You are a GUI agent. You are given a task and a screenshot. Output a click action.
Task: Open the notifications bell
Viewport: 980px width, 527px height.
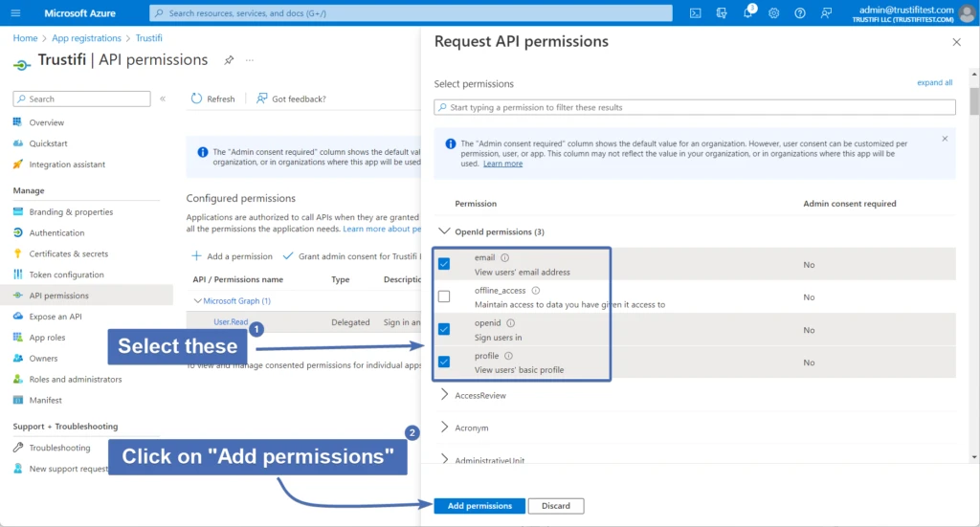[x=748, y=13]
